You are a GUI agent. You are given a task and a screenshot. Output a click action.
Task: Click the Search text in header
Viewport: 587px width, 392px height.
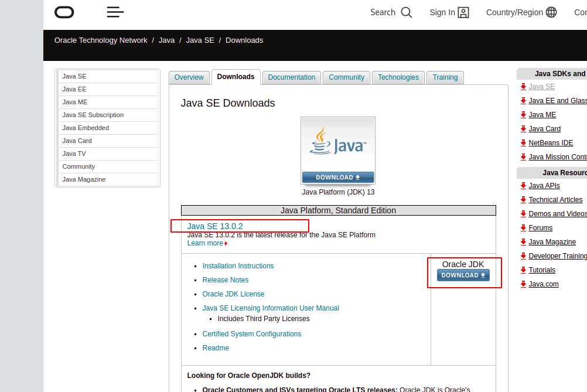[x=383, y=12]
